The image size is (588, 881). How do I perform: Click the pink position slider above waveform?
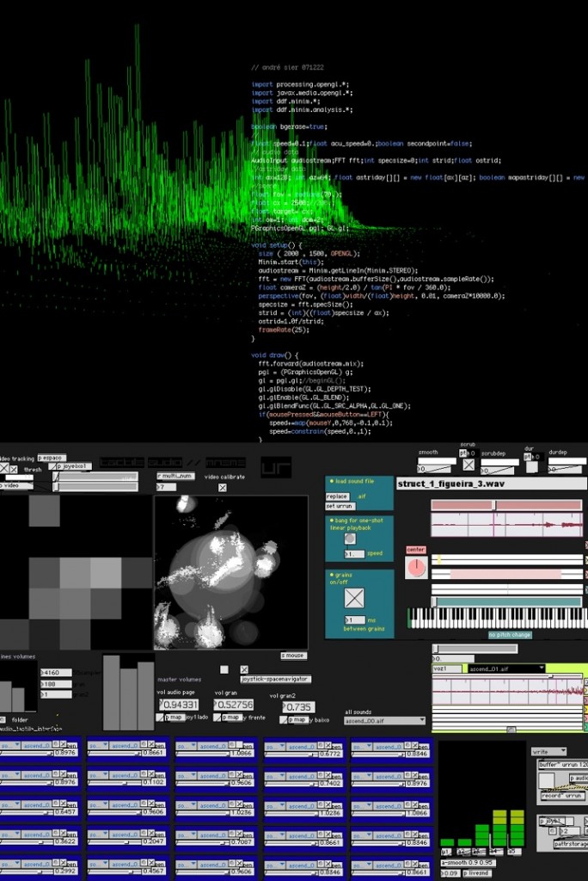coord(506,506)
